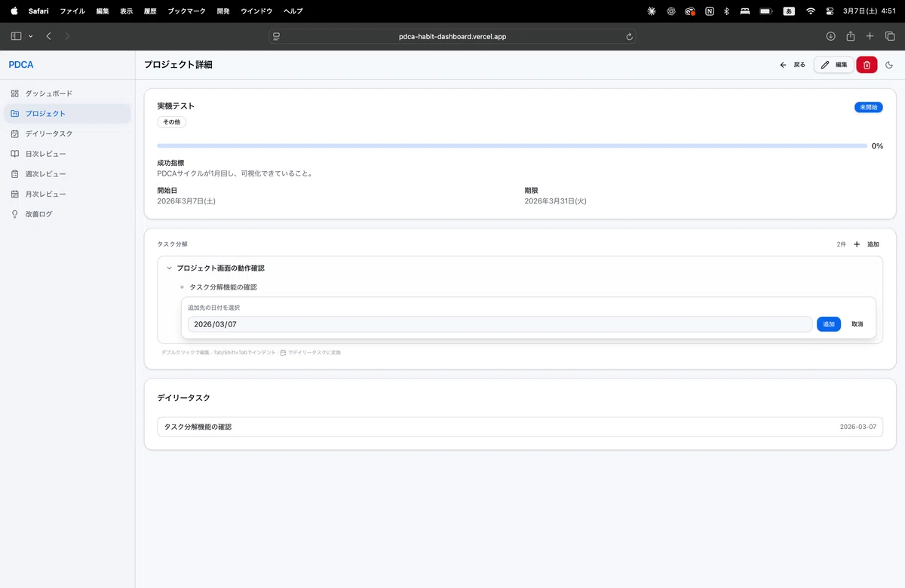Open 改善ログ in the sidebar
The image size is (905, 588).
tap(67, 214)
